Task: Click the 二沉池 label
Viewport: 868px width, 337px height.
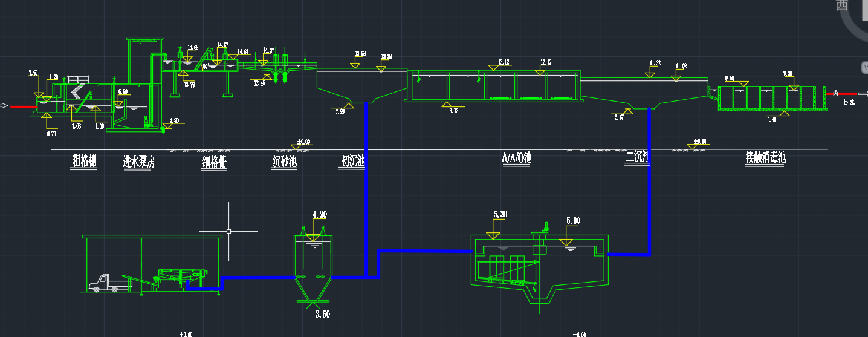Action: pyautogui.click(x=637, y=157)
